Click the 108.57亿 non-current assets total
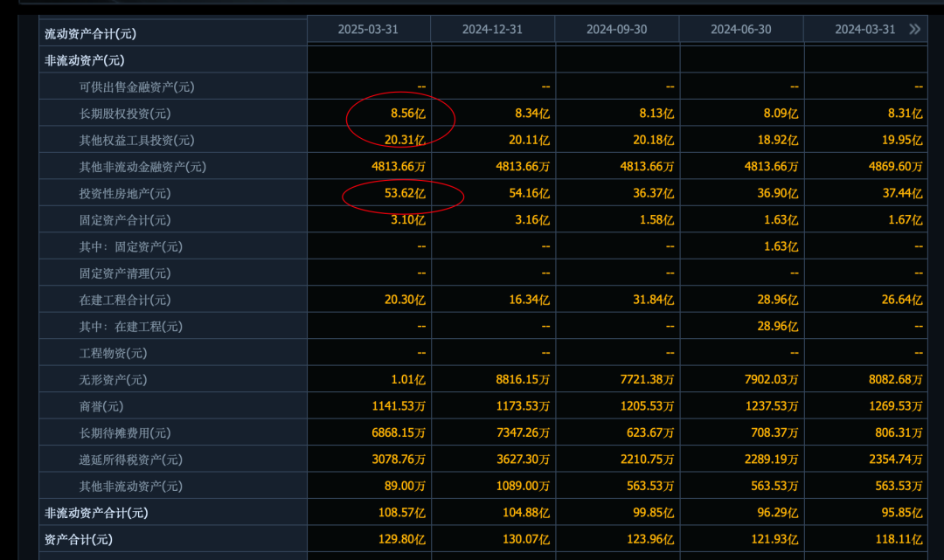Image resolution: width=944 pixels, height=560 pixels. point(401,512)
